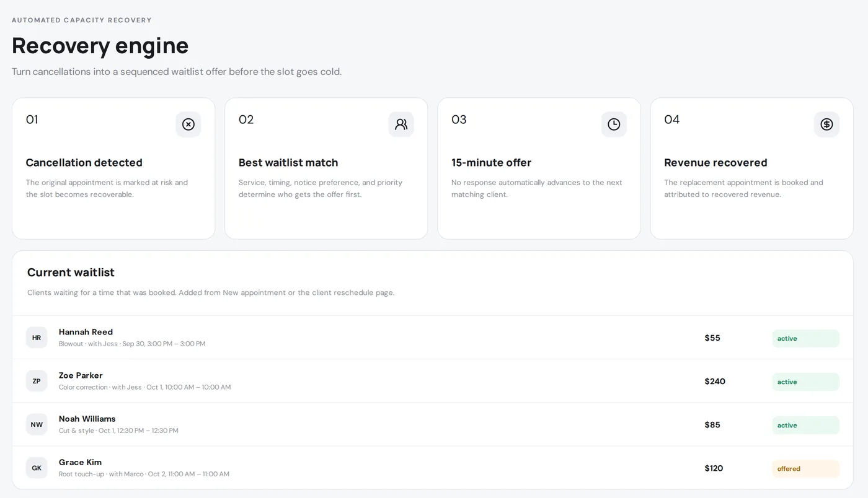Click the active status badge for Zoe Parker
The height and width of the screenshot is (498, 868).
805,382
